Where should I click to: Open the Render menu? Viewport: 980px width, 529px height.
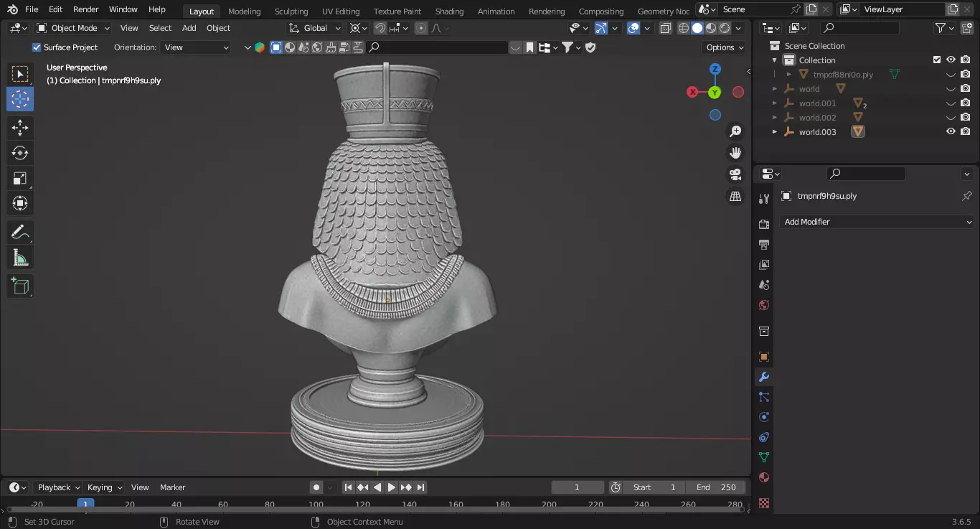pyautogui.click(x=86, y=9)
